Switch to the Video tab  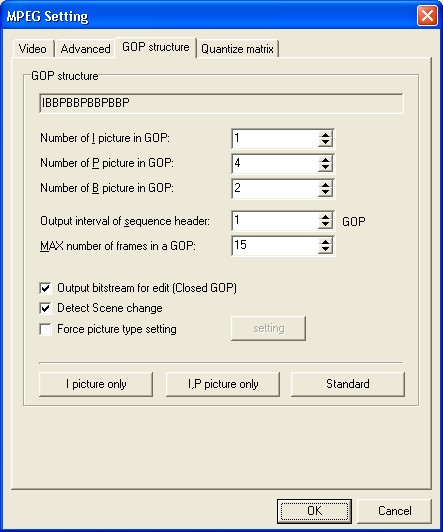[x=33, y=49]
